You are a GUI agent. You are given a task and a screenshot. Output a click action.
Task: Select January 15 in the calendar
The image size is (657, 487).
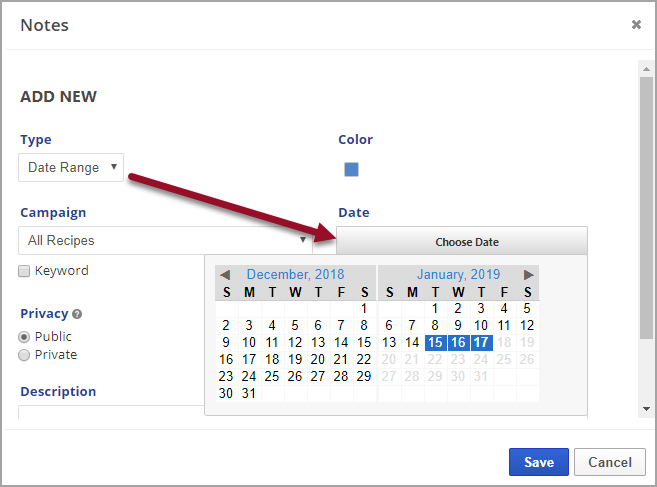(435, 342)
